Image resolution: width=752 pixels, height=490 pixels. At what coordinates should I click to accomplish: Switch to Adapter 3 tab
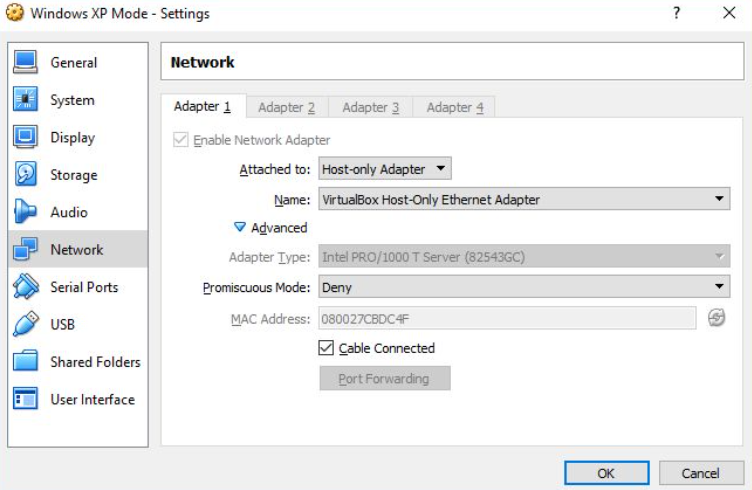point(371,107)
